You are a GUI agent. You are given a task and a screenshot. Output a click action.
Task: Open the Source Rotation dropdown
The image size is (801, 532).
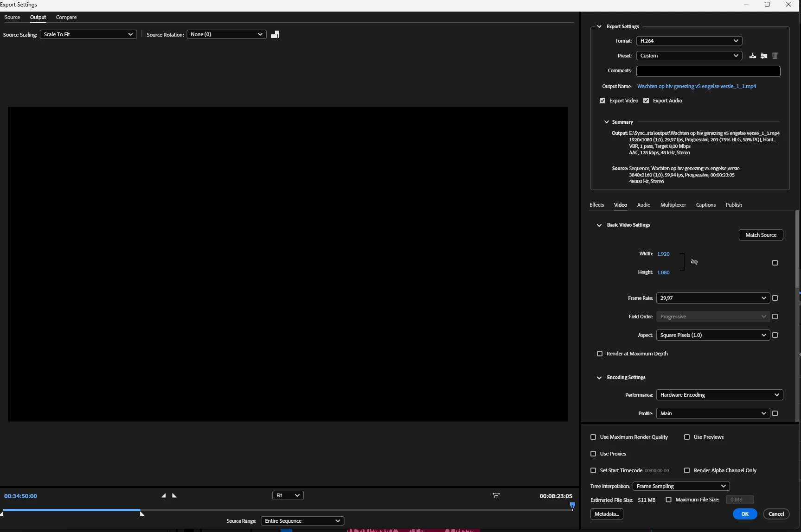(226, 34)
